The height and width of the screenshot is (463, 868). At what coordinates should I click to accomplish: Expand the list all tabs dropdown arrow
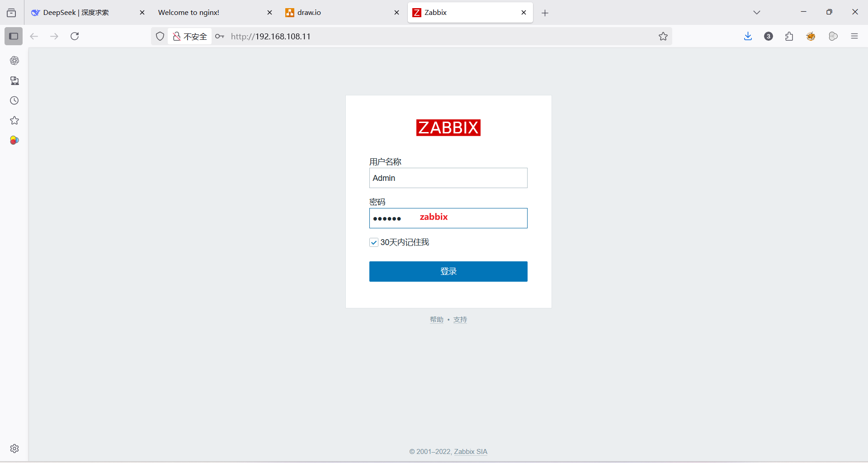757,13
